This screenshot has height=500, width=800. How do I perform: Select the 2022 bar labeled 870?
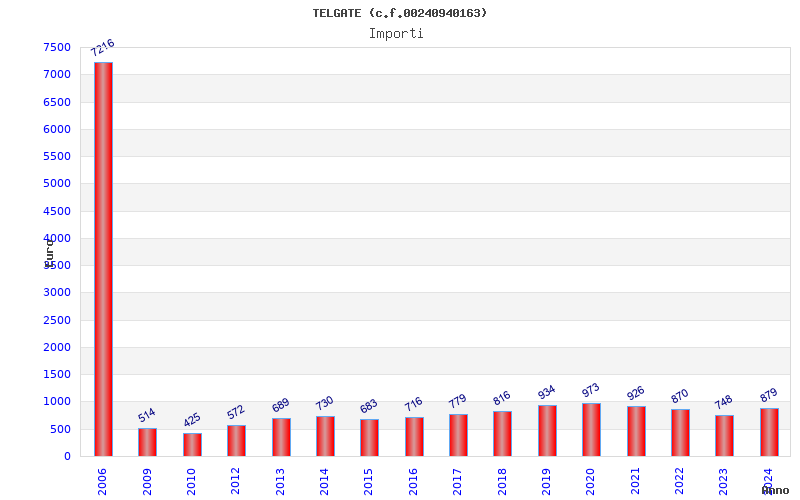(680, 433)
